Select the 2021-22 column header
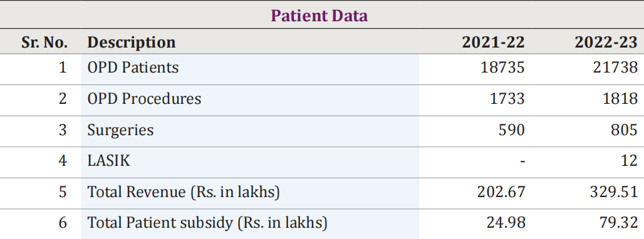The width and height of the screenshot is (644, 239). point(493,42)
